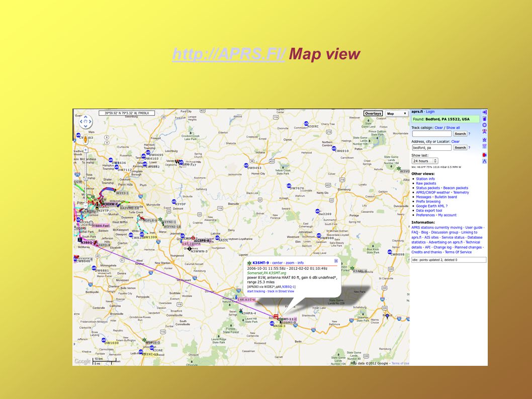Focus the address field containing bedford, pa
The width and height of the screenshot is (532, 399).
[x=432, y=147]
